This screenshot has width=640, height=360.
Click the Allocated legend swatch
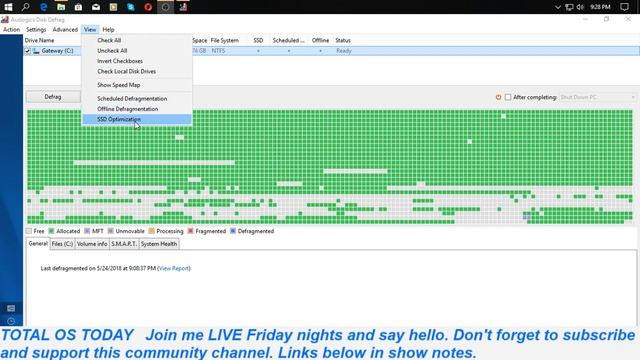point(51,231)
